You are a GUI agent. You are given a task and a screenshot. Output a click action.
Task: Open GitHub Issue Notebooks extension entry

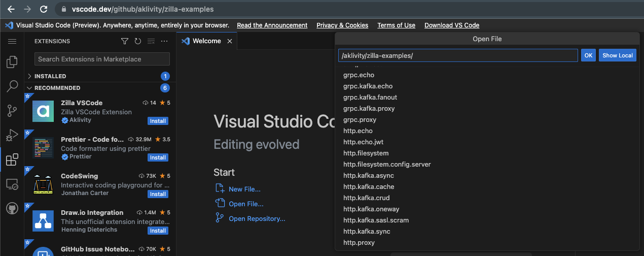100,249
